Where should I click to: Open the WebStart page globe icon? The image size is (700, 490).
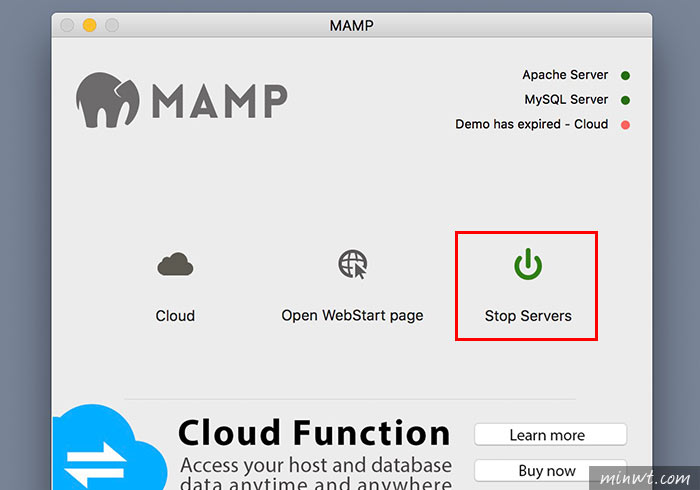pyautogui.click(x=353, y=264)
